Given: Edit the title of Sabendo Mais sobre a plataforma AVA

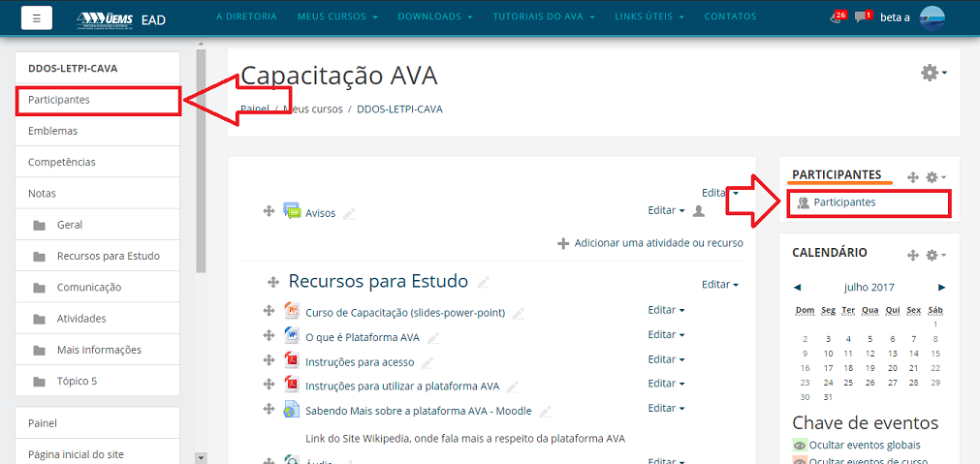Looking at the screenshot, I should pyautogui.click(x=545, y=411).
